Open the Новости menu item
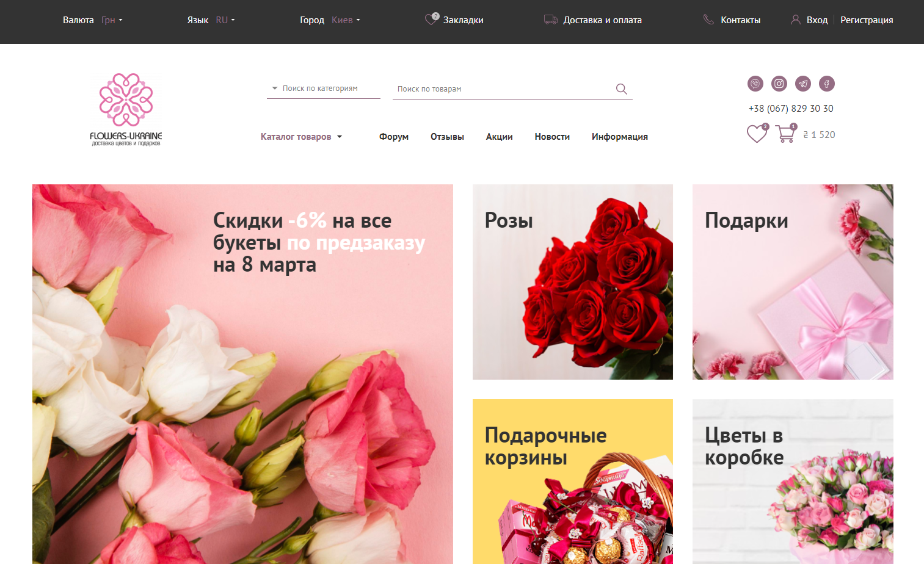The width and height of the screenshot is (924, 564). pos(552,137)
